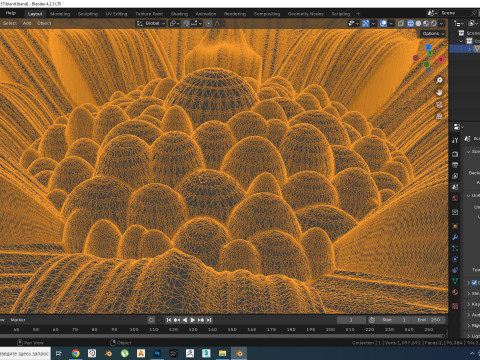The width and height of the screenshot is (480, 360).
Task: Switch to the Layout workspace tab
Action: point(35,14)
